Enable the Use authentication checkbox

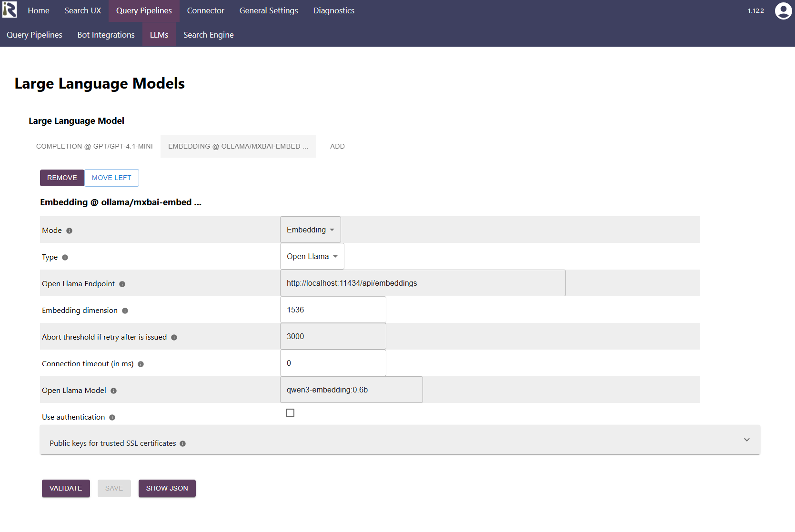click(x=290, y=413)
